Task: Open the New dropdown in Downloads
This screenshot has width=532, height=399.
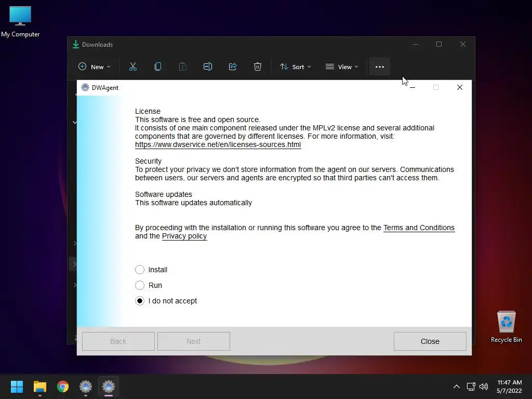Action: click(95, 67)
